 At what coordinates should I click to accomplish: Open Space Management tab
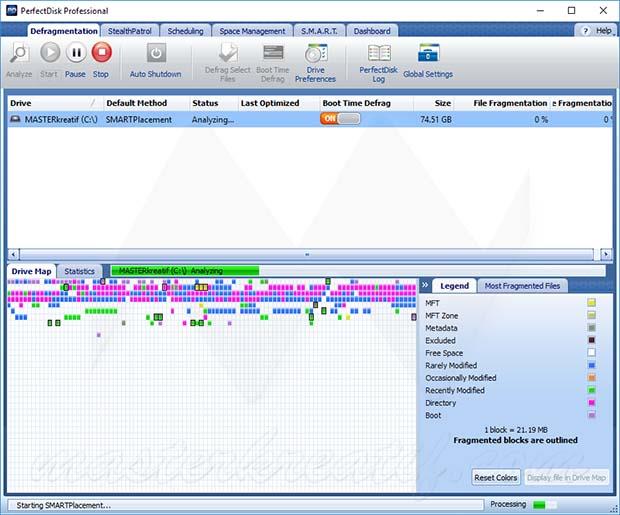click(252, 31)
